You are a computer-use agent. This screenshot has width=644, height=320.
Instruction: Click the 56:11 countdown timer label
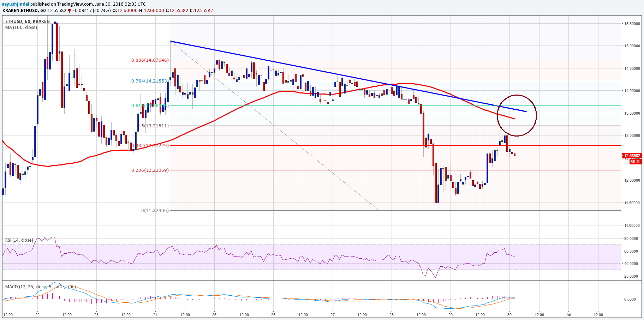pyautogui.click(x=635, y=162)
